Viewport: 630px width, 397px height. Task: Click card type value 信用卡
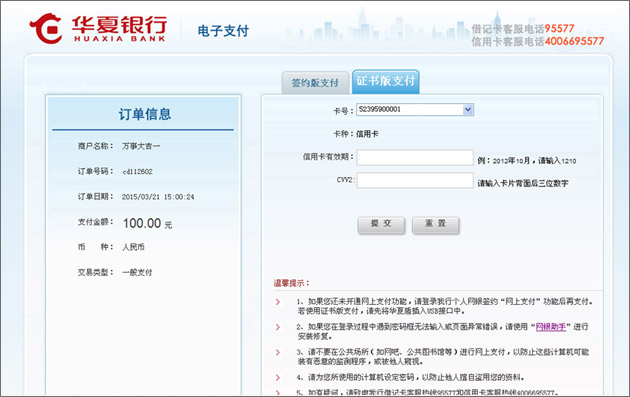367,134
